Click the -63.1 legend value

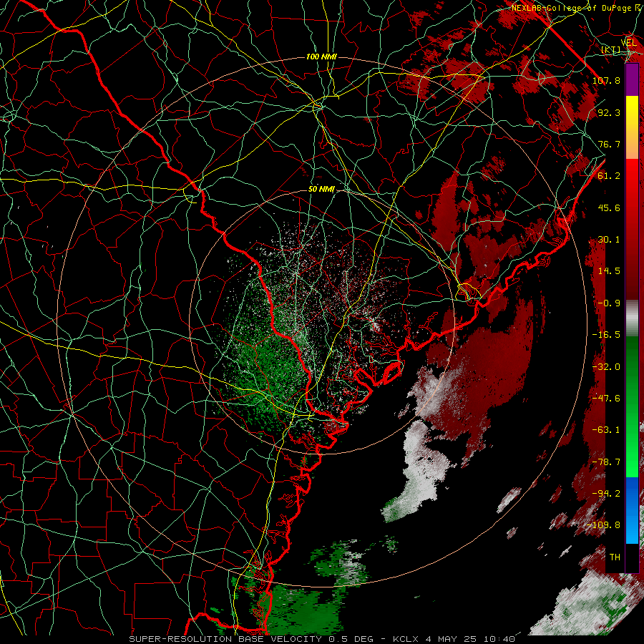pyautogui.click(x=606, y=430)
